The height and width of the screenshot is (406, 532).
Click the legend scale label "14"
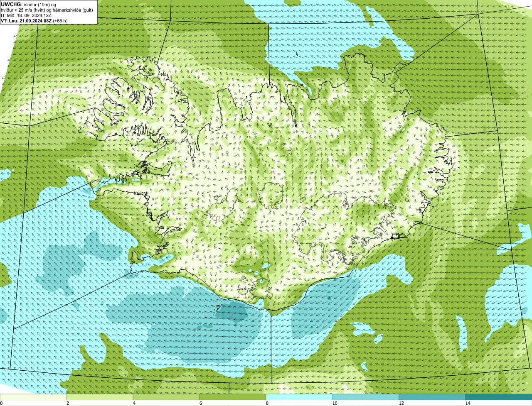(x=468, y=403)
